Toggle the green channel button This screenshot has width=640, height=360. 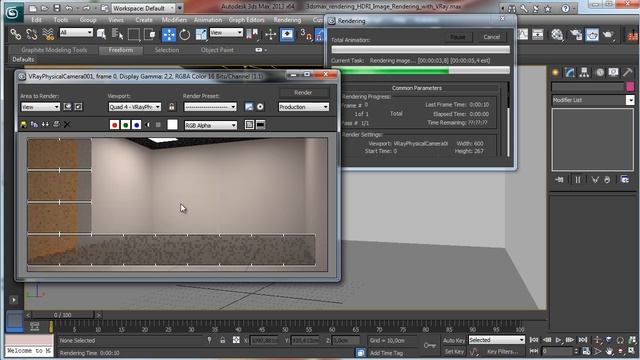point(125,125)
